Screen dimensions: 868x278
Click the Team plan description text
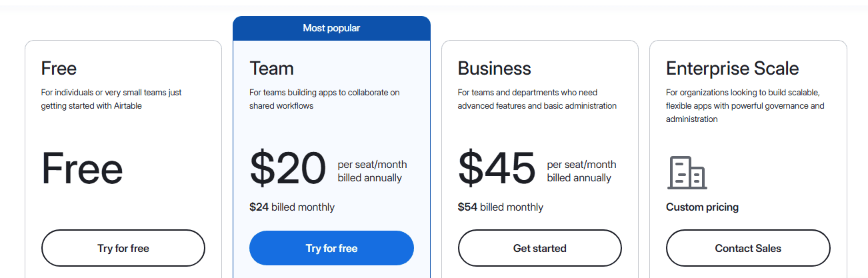pyautogui.click(x=324, y=99)
